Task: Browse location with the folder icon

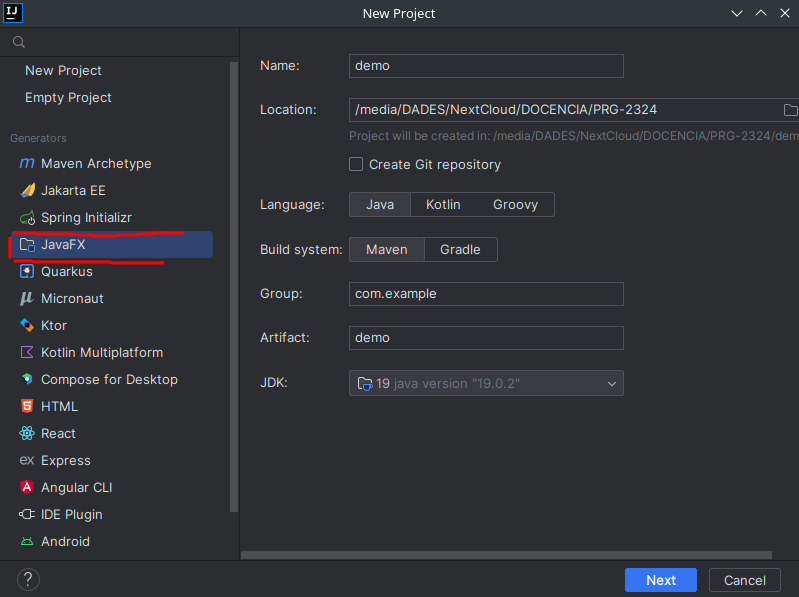Action: 790,110
